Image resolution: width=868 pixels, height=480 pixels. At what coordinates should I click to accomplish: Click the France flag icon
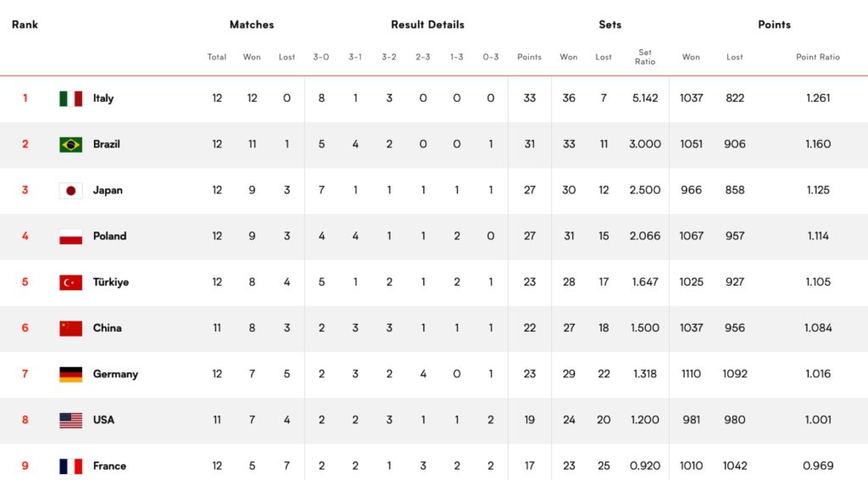tap(71, 466)
